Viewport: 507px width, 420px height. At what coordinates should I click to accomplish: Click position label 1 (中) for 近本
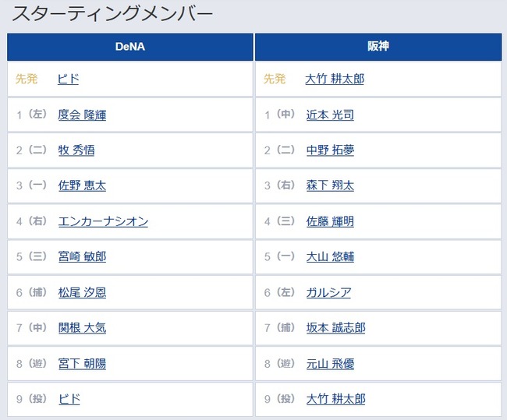point(280,115)
